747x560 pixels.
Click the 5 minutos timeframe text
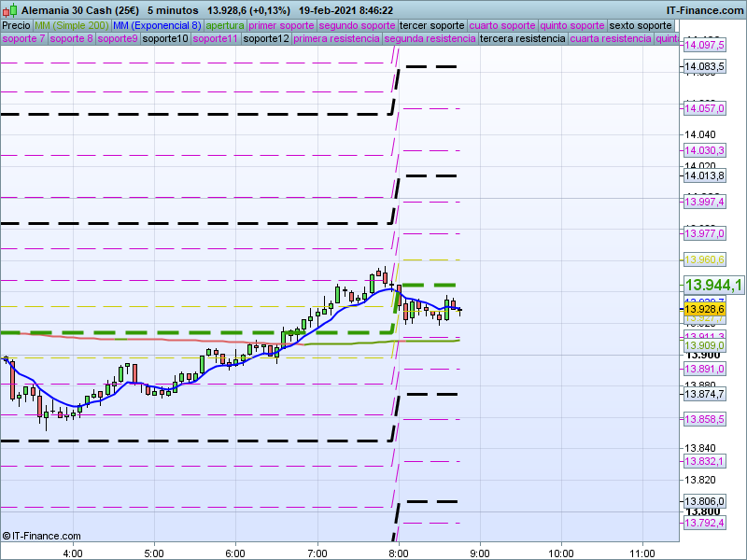tap(173, 10)
